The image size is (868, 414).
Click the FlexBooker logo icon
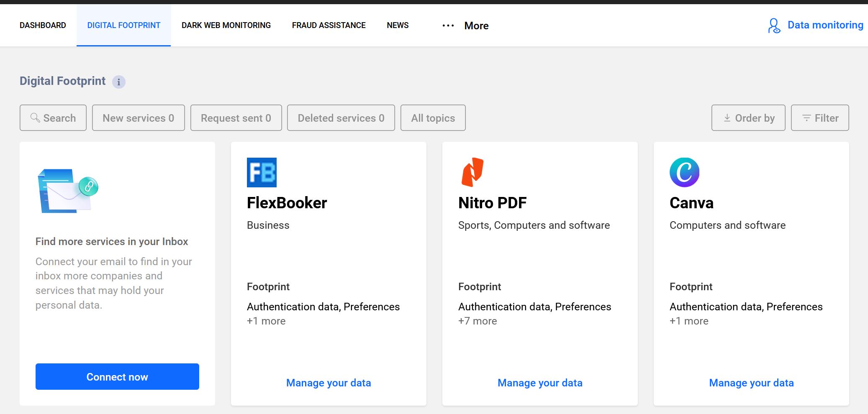click(262, 172)
